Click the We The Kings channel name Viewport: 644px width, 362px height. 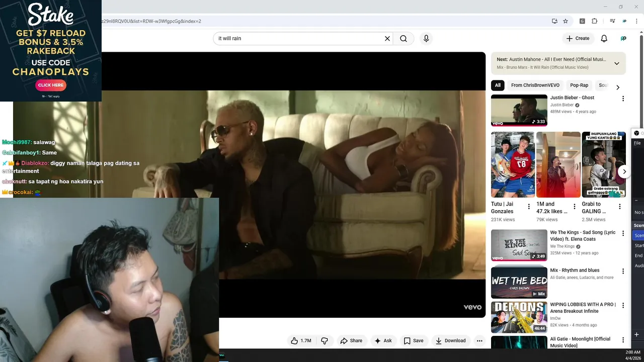point(562,246)
